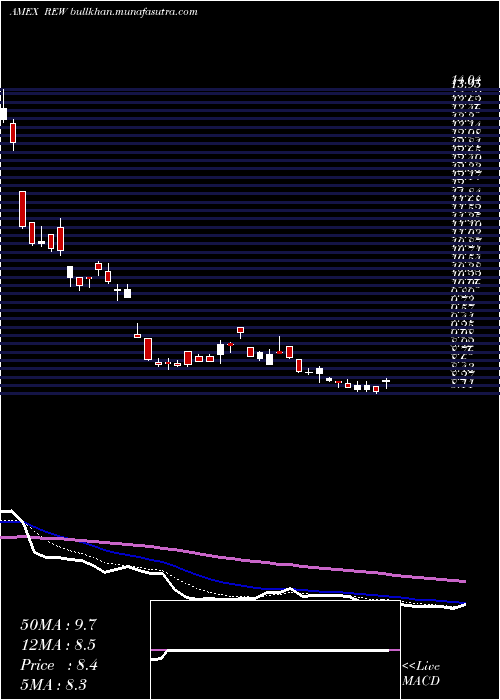Click the Price : 8.4 value
The width and height of the screenshot is (500, 700).
59,665
